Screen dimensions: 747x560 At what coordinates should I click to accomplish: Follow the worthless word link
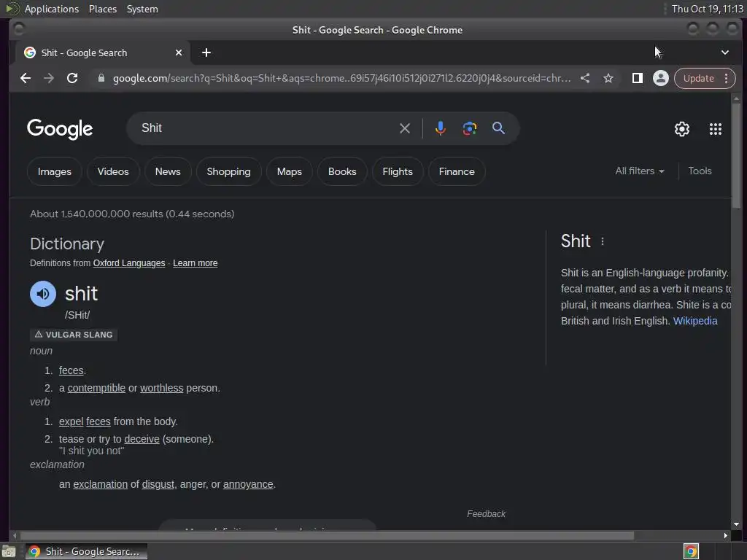(161, 388)
